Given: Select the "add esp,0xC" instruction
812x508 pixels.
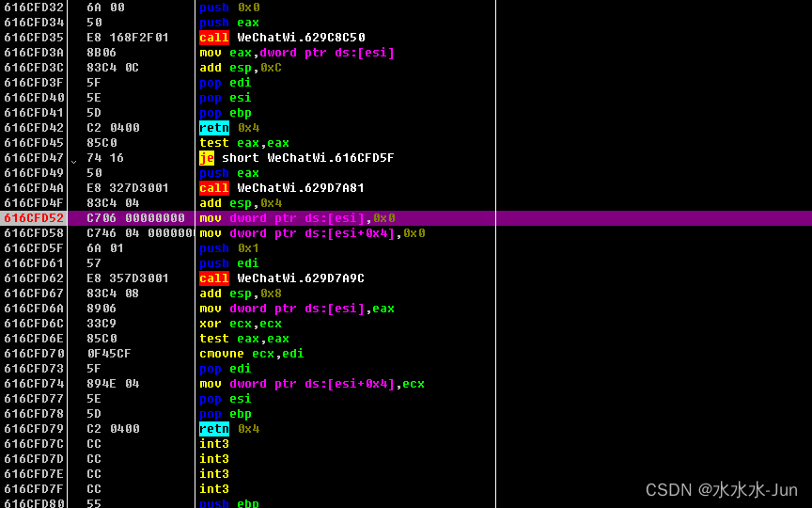Looking at the screenshot, I should [x=241, y=68].
